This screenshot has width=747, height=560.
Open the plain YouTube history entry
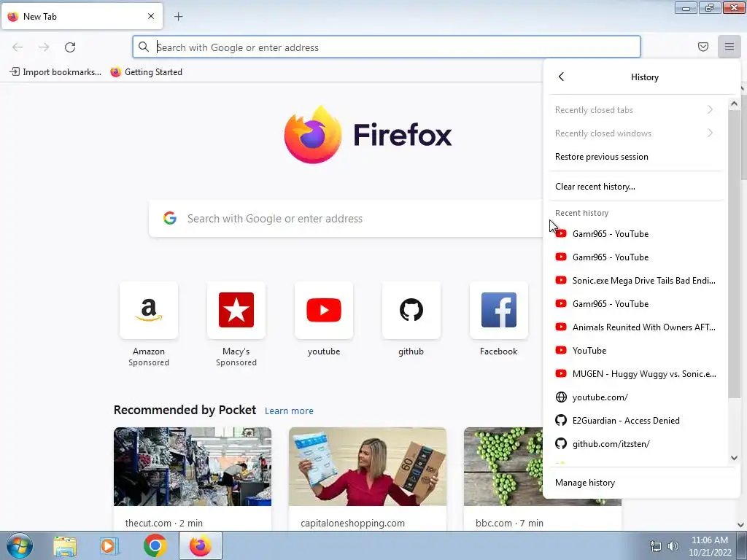point(636,351)
